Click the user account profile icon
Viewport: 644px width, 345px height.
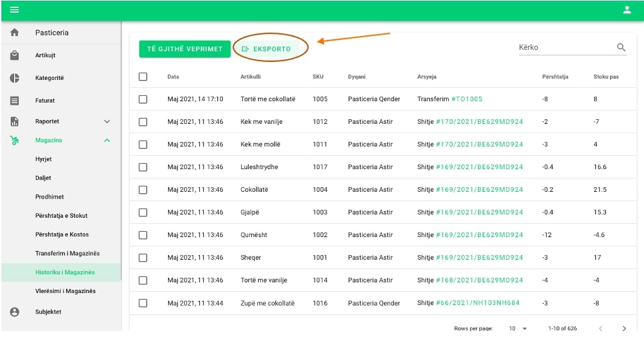tap(627, 10)
